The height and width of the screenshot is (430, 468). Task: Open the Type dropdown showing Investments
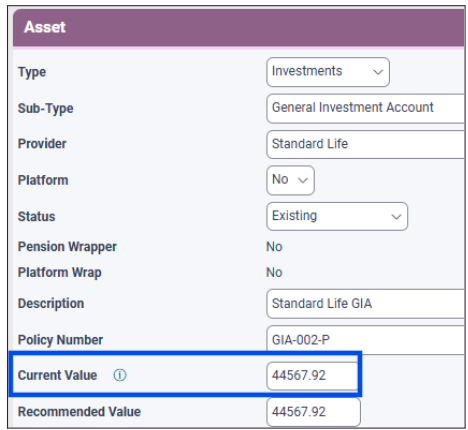pyautogui.click(x=328, y=72)
